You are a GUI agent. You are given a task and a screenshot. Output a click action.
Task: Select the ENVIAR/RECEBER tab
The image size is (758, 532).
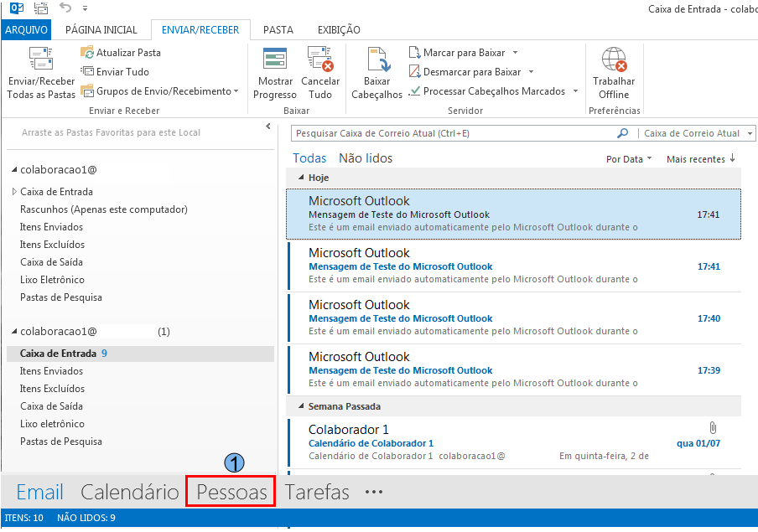[200, 30]
